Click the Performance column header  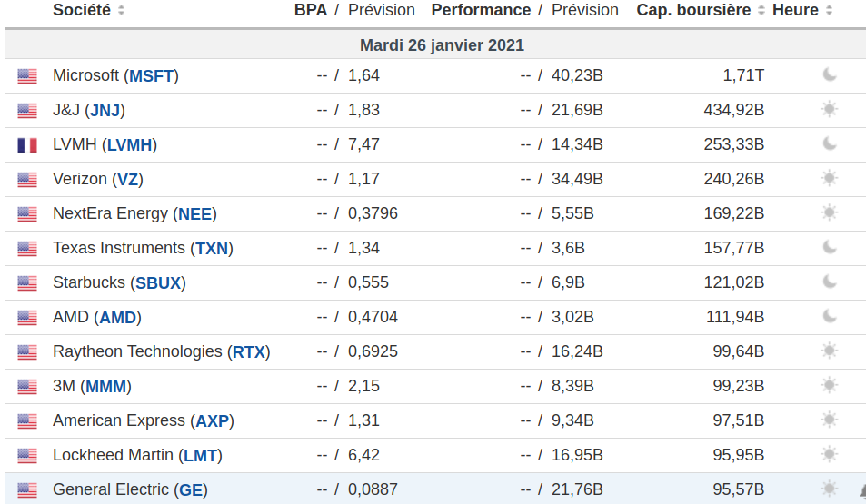(x=481, y=11)
